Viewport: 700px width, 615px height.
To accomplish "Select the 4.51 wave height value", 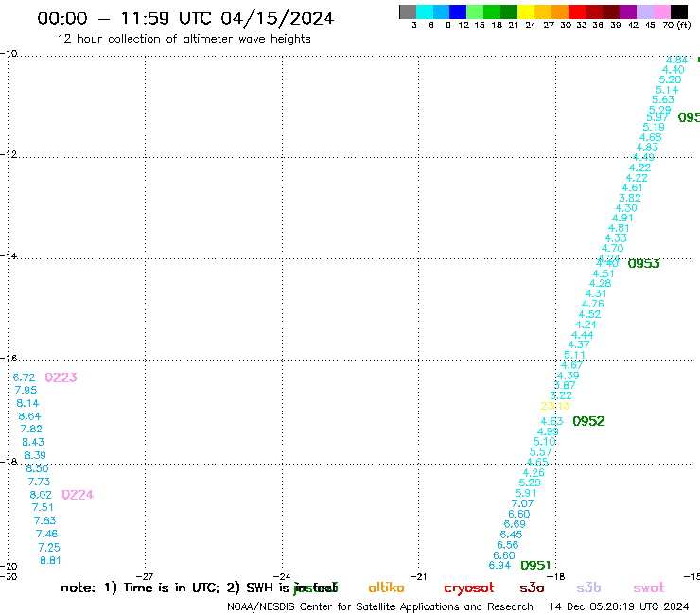I will pos(604,273).
